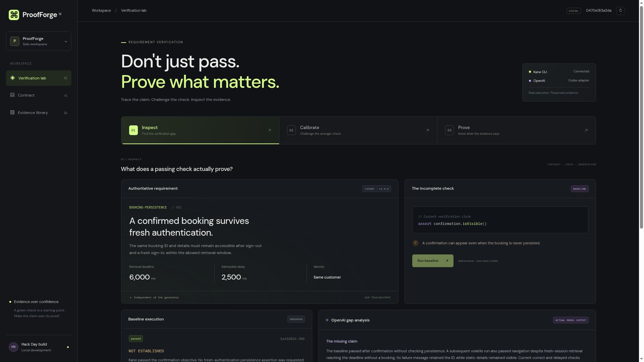Click the assert confirmation.isVisible() code line

pos(452,224)
